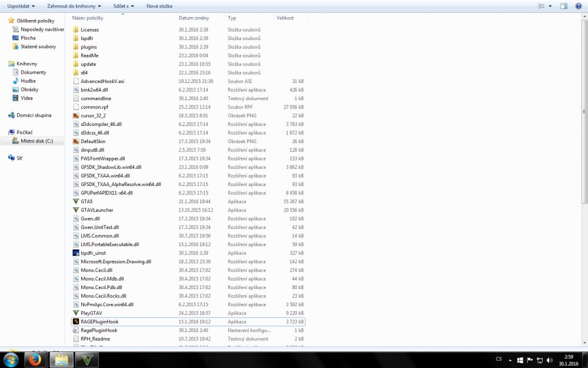Select the DefaultSkin PNG icon
The width and height of the screenshot is (588, 368).
coord(76,141)
